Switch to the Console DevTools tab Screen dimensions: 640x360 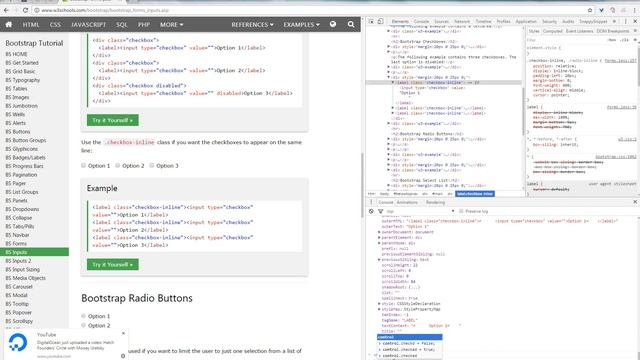pyautogui.click(x=421, y=21)
